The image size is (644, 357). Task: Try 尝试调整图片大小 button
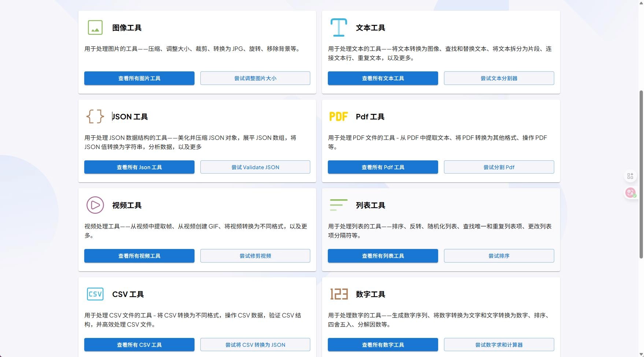pos(255,78)
